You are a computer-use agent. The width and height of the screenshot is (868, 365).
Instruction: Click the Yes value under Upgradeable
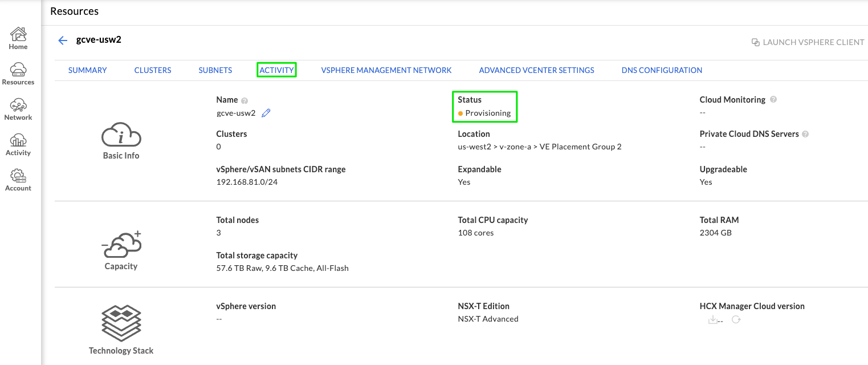(706, 182)
